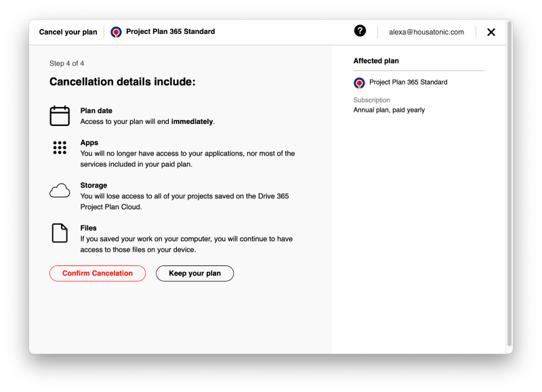
Task: Click the logo under Affected plan
Action: [359, 83]
